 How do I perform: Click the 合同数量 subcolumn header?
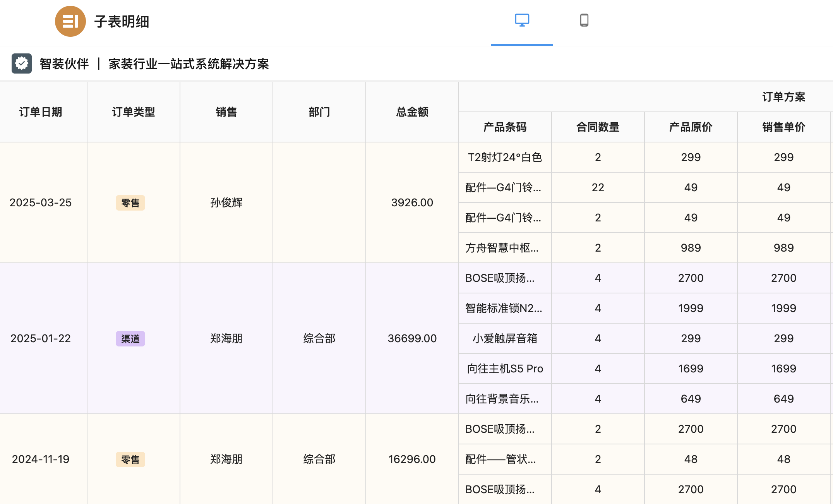point(598,127)
